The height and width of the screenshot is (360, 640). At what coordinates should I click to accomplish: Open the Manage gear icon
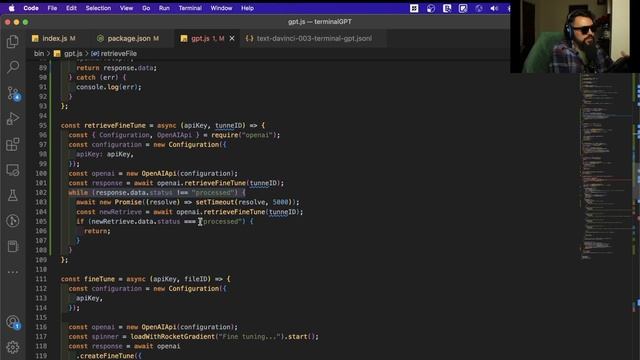(13, 347)
